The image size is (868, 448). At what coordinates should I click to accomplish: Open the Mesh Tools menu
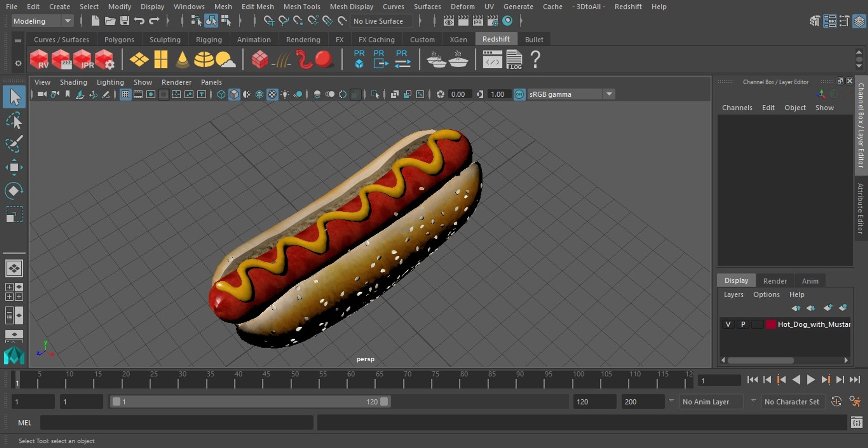302,7
